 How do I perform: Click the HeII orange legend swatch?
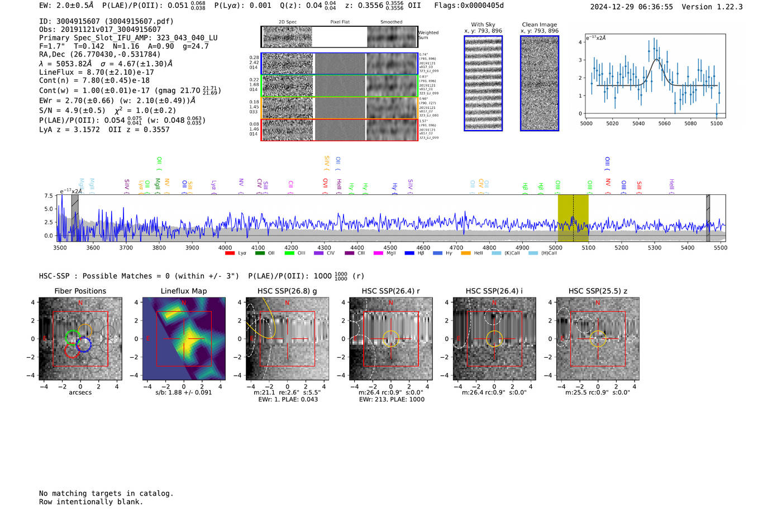tap(466, 253)
